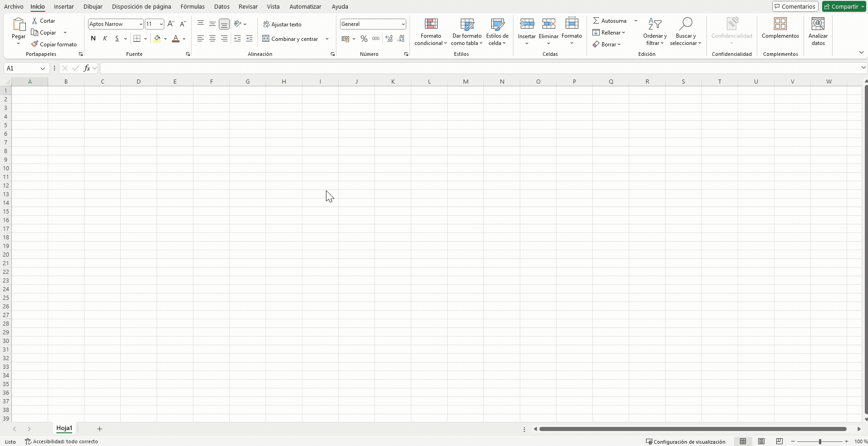Align text to the middle vertically
The height and width of the screenshot is (446, 868).
point(212,24)
